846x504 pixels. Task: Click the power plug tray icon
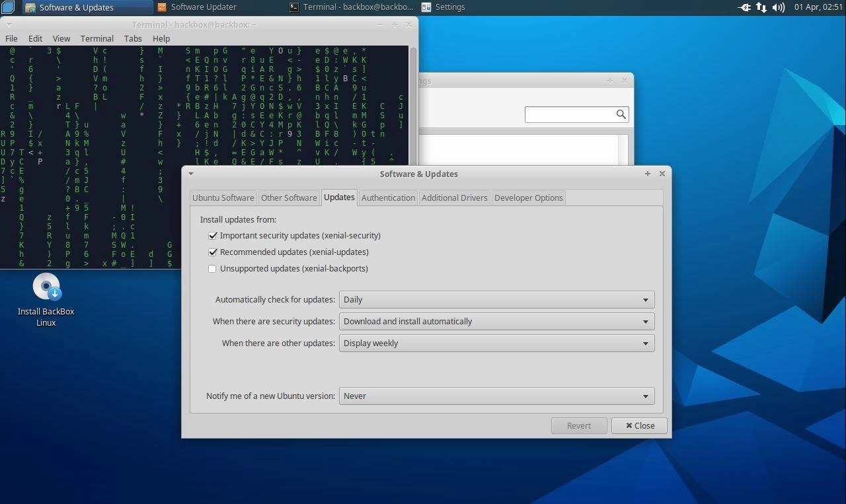coord(744,7)
